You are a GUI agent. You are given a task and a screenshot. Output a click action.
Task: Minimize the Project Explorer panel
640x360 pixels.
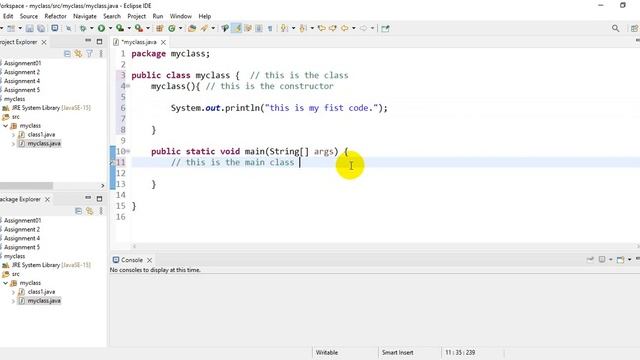88,41
